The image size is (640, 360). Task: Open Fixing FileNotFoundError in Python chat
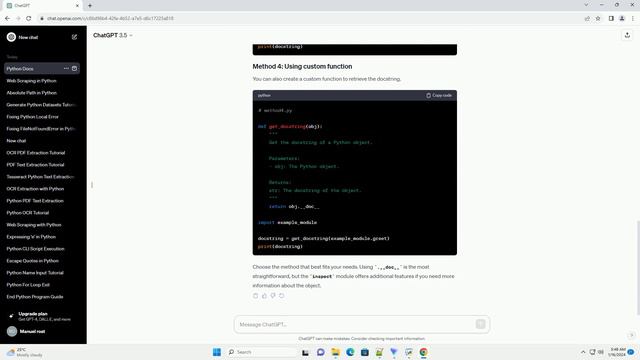click(x=41, y=129)
